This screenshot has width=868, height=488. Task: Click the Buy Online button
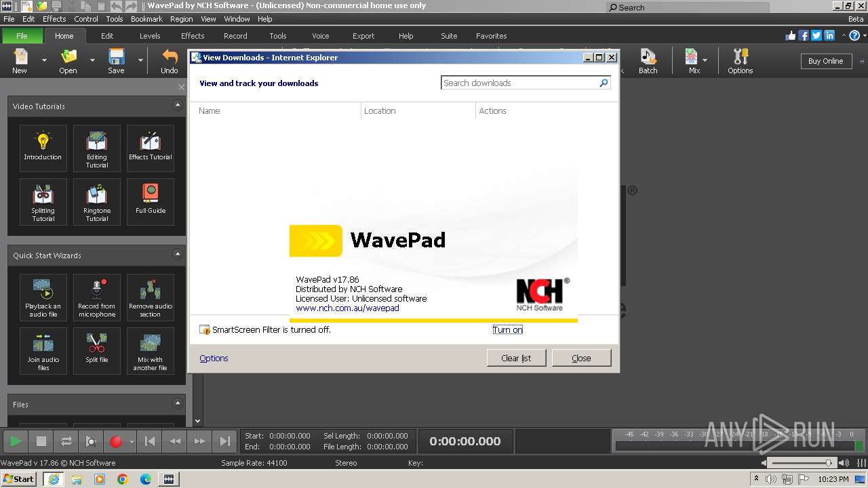coord(825,61)
